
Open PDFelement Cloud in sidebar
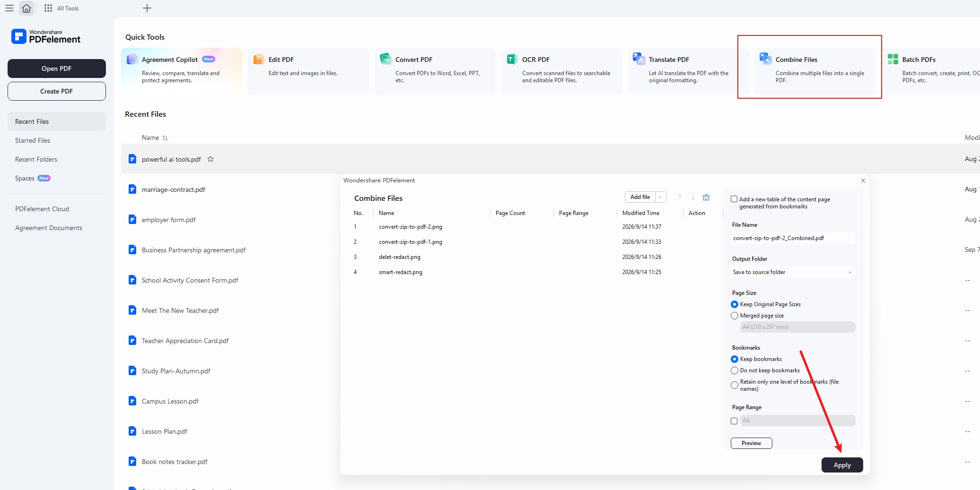coord(57,209)
